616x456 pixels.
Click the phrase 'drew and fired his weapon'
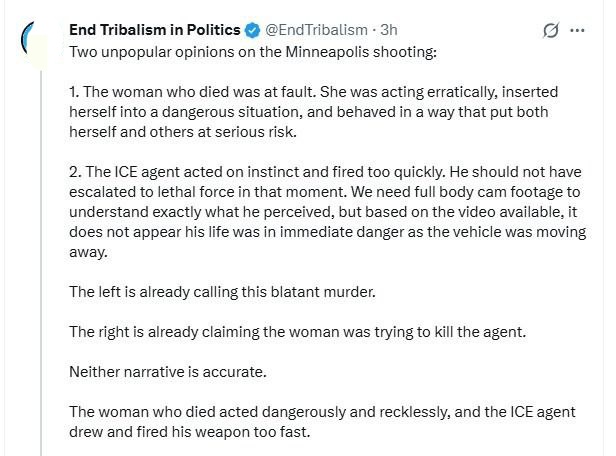click(155, 431)
